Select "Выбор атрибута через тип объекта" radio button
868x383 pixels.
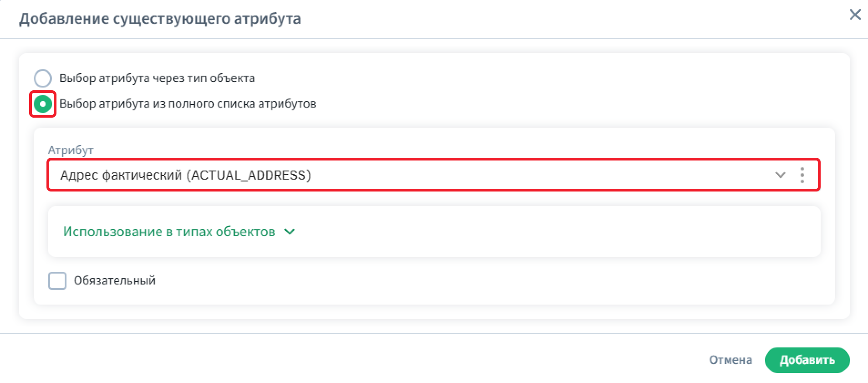tap(43, 78)
